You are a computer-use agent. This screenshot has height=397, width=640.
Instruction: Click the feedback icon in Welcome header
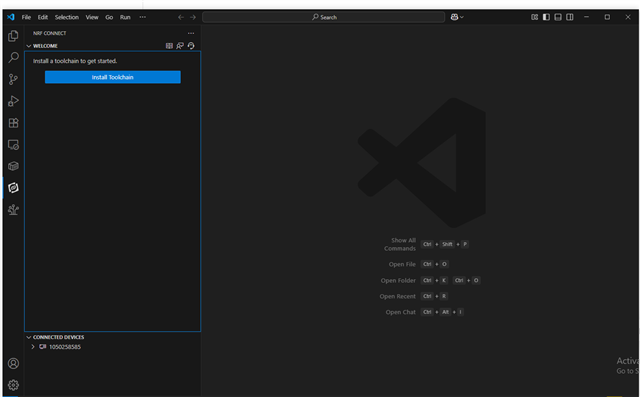pyautogui.click(x=180, y=46)
